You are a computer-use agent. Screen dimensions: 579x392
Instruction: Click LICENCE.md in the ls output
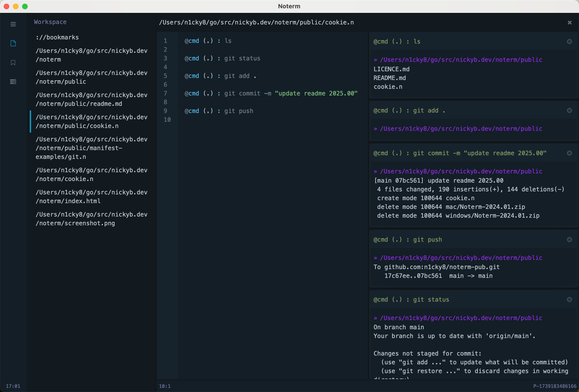[391, 69]
